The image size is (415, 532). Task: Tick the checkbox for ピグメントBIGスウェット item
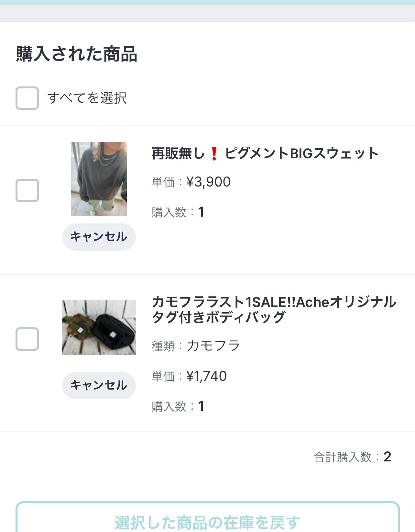point(27,190)
